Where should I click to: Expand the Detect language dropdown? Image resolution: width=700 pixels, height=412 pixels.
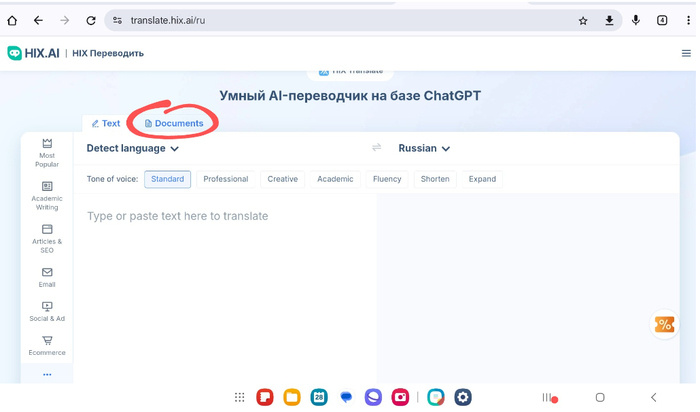point(133,148)
